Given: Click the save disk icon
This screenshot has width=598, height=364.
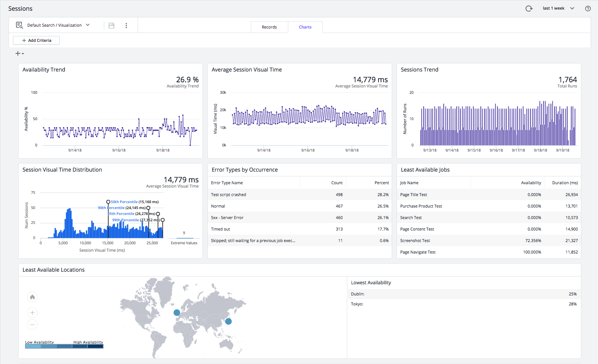Looking at the screenshot, I should coord(111,26).
